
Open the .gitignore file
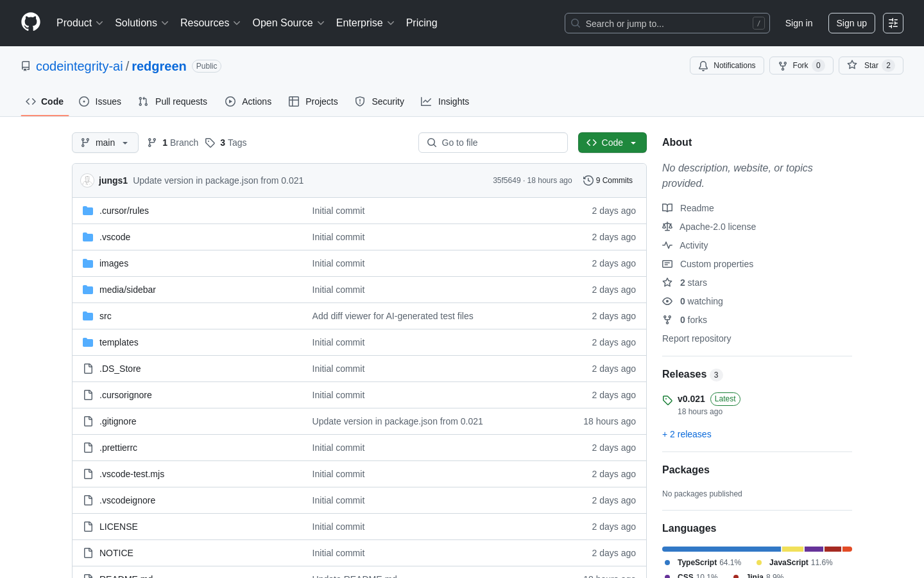118,421
